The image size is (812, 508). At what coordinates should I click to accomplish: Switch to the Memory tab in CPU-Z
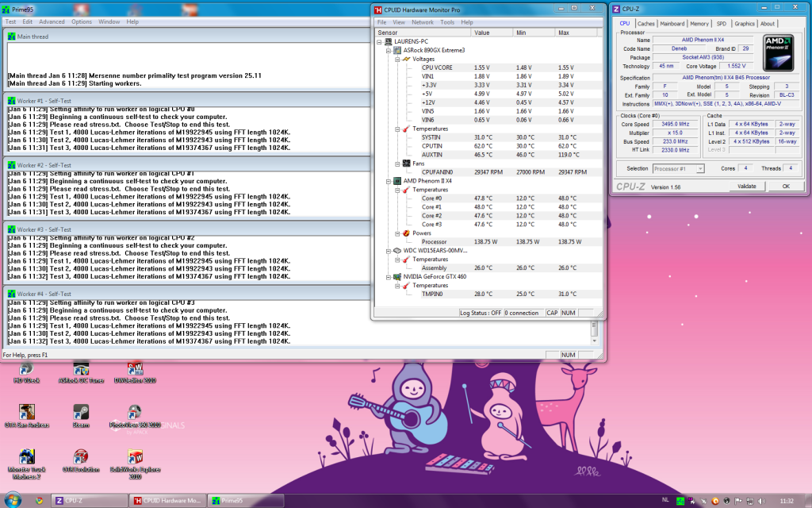point(699,24)
